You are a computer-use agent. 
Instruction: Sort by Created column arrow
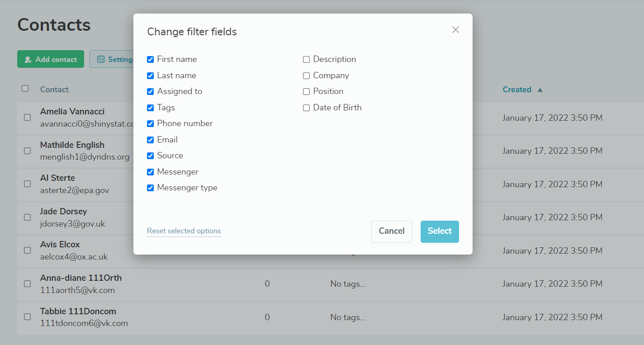tap(540, 90)
